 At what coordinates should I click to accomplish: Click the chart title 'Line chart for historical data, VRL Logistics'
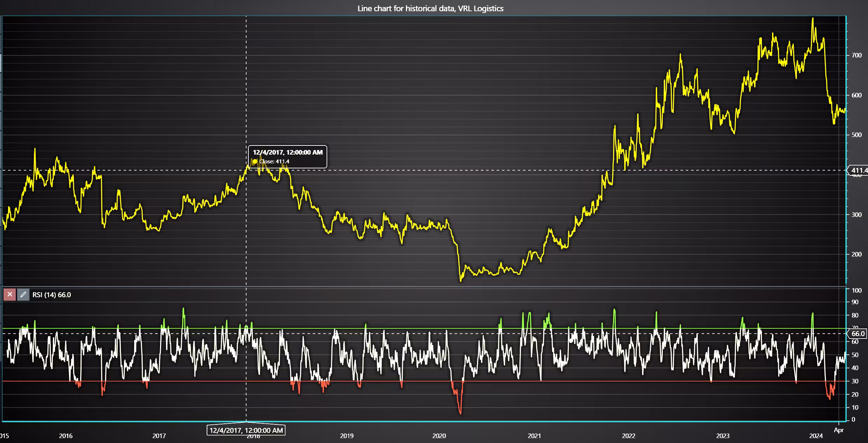[x=430, y=8]
